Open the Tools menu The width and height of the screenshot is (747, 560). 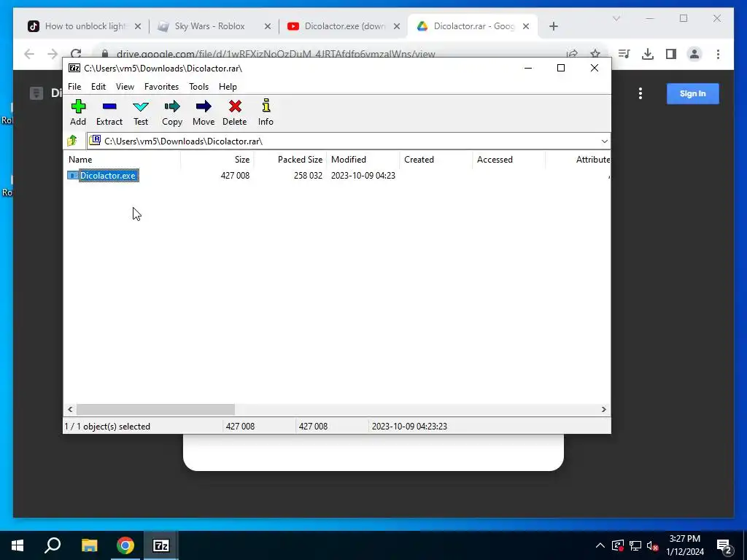coord(198,87)
